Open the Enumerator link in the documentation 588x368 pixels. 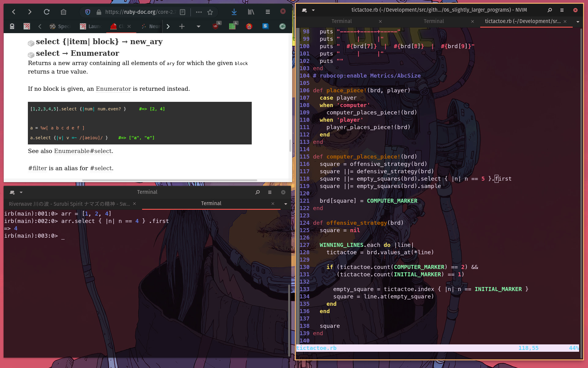click(x=113, y=89)
